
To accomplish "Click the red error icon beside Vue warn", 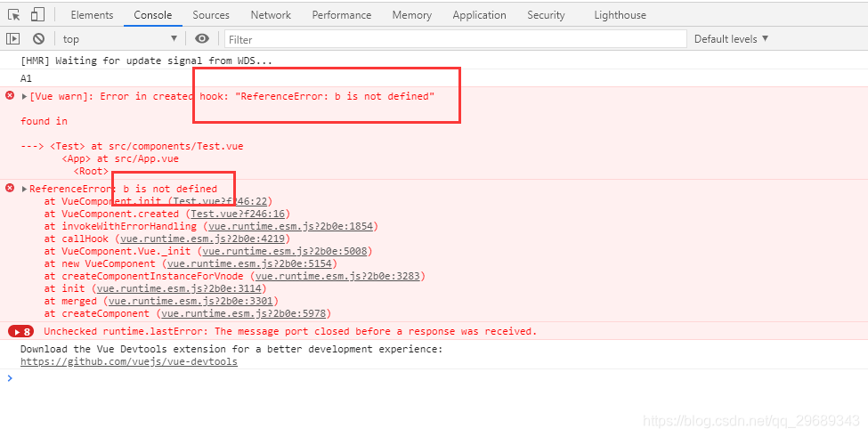I will [x=11, y=95].
